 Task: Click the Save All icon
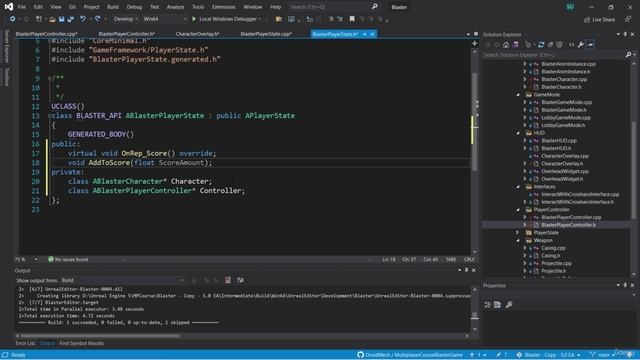[70, 19]
